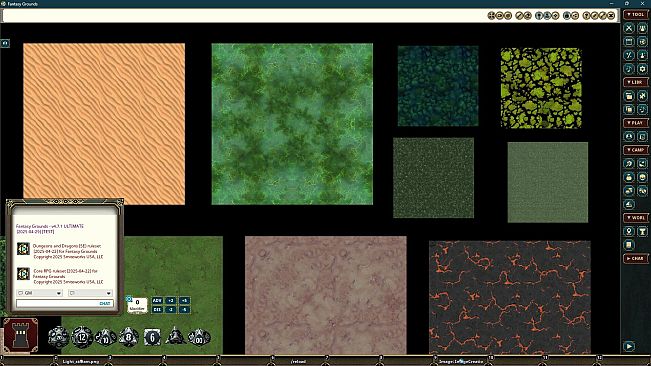Screen dimensions: 651x366
Task: Select the orange sand texture tile
Action: [x=104, y=124]
